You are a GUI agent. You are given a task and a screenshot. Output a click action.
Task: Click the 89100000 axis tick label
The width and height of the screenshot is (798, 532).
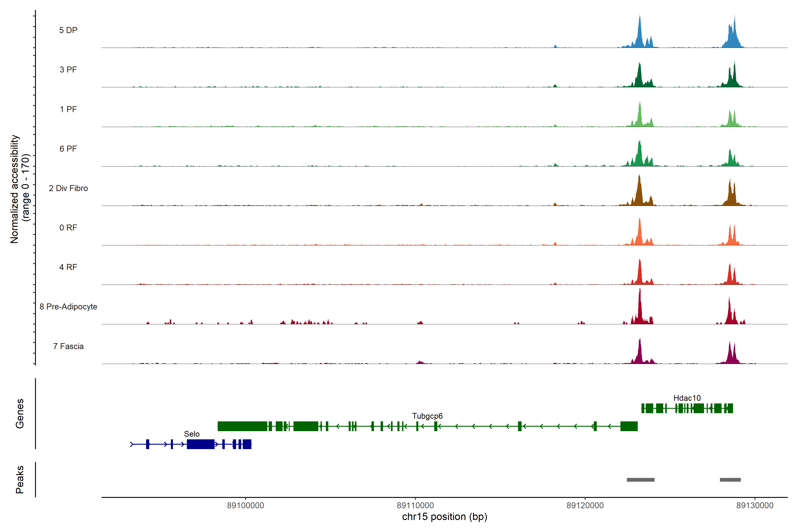245,506
